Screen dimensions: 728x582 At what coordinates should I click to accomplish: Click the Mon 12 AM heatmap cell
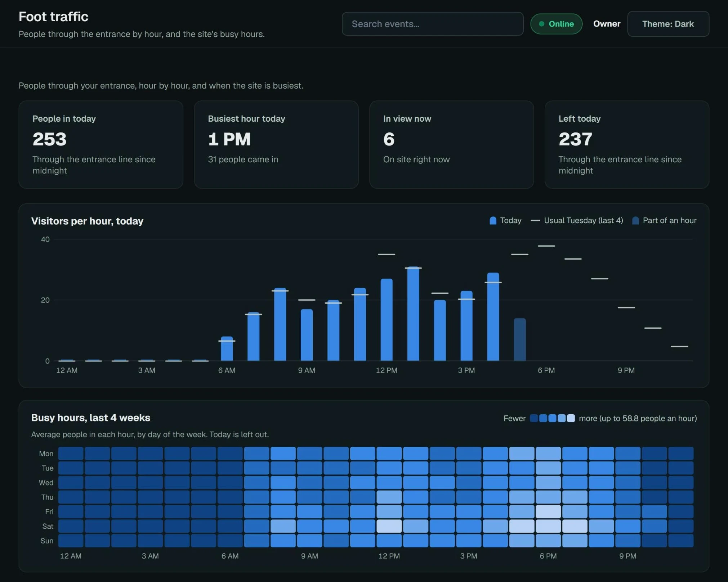tap(71, 454)
